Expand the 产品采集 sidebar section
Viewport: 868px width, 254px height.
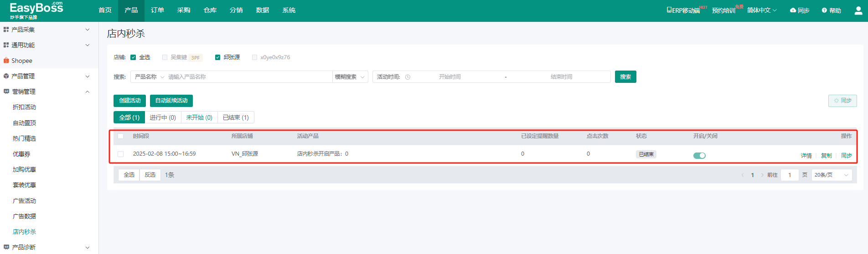[x=88, y=30]
